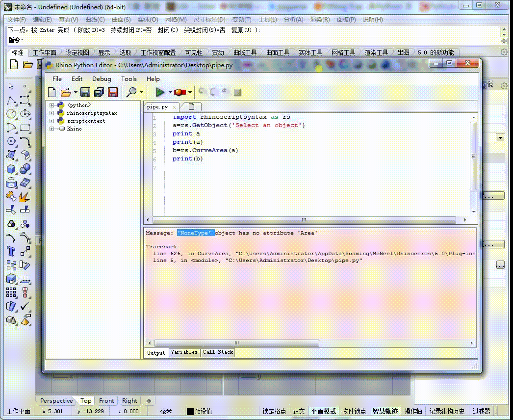
Task: Click Step Out debug icon
Action: click(226, 92)
